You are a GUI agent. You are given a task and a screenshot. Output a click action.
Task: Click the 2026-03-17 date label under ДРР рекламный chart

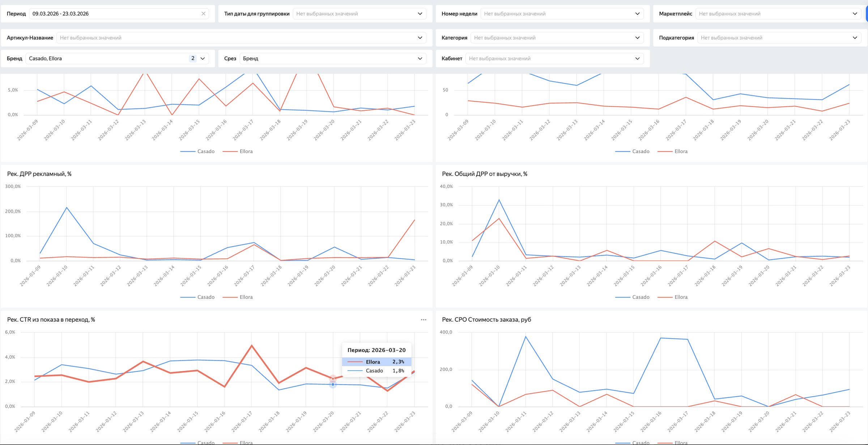(244, 276)
